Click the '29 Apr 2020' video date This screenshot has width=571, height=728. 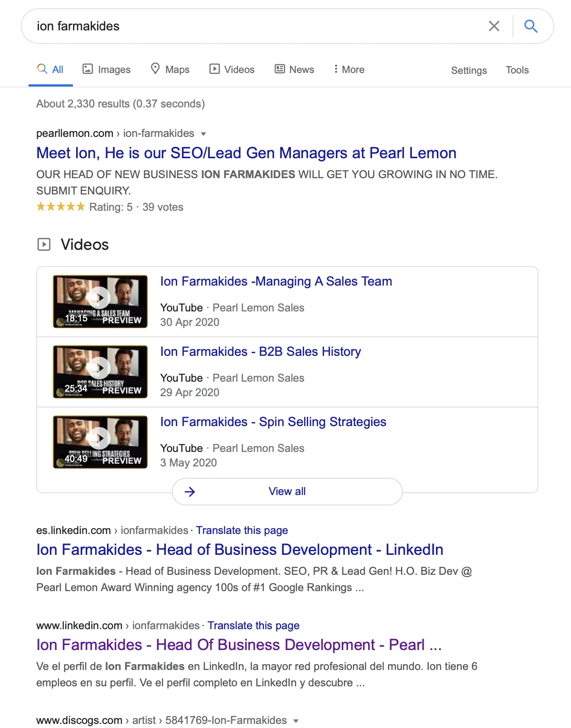[189, 393]
